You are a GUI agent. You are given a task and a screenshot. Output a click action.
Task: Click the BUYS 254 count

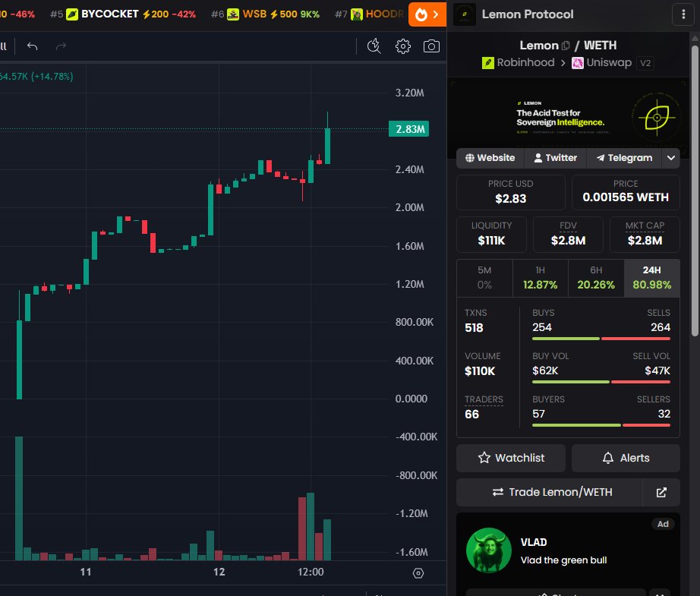[x=542, y=327]
